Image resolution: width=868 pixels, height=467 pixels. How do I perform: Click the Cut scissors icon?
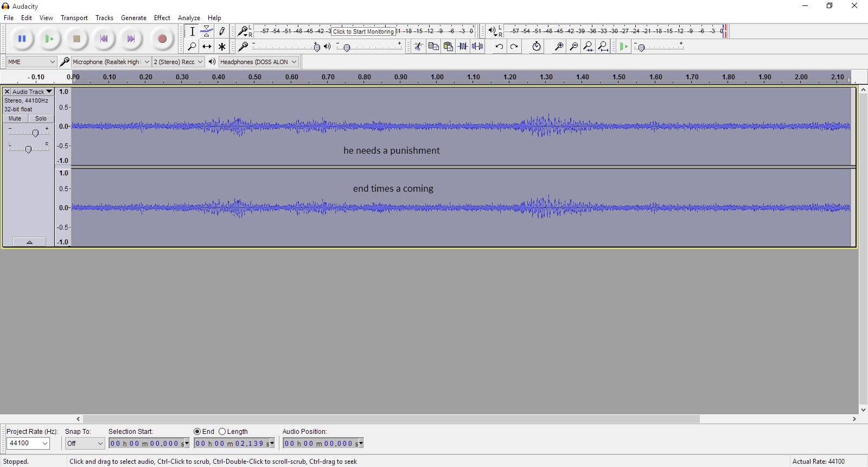[x=418, y=47]
